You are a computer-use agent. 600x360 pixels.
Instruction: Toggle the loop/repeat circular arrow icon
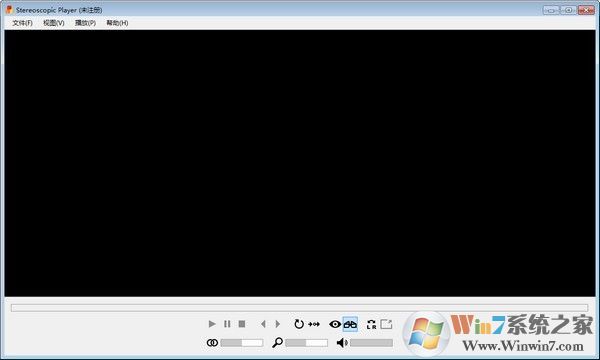pos(299,324)
